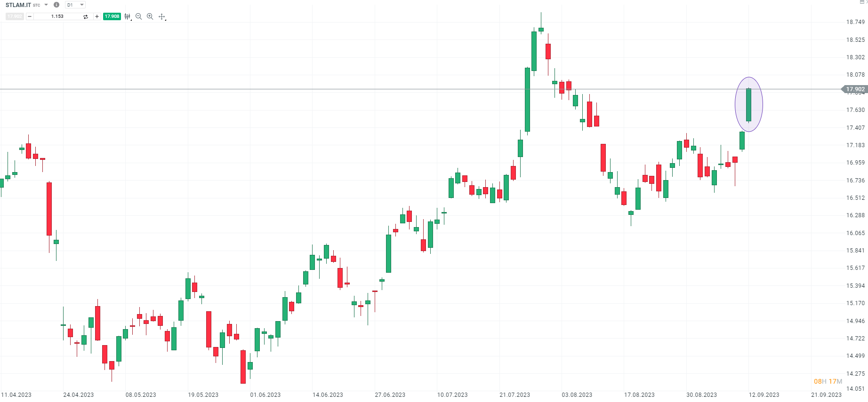Zoom in the chart

point(150,16)
